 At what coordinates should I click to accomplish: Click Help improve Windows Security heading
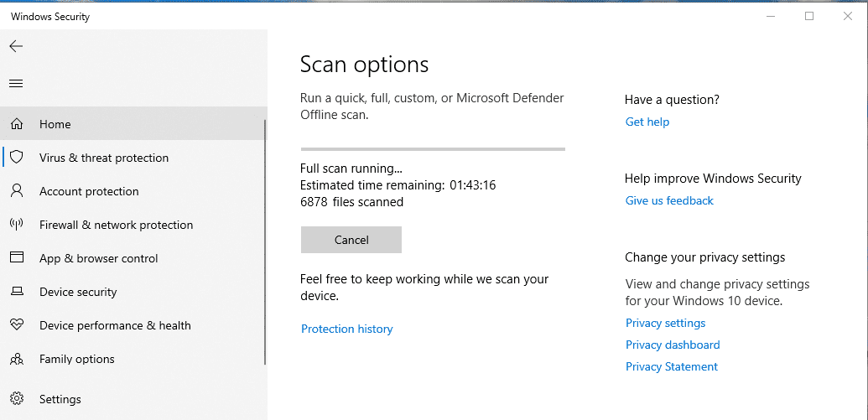(713, 179)
